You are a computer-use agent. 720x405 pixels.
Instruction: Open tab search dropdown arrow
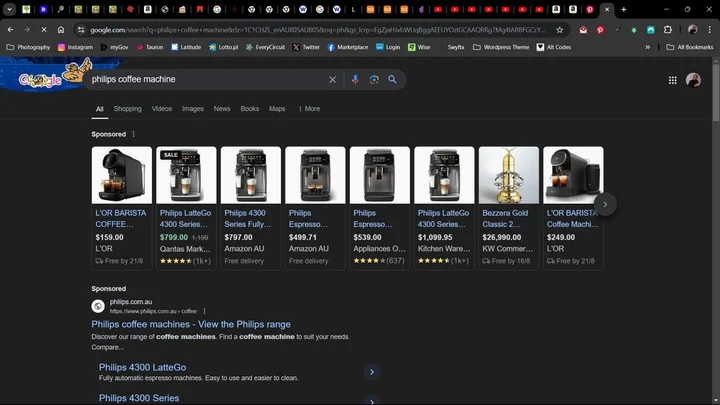coord(9,9)
